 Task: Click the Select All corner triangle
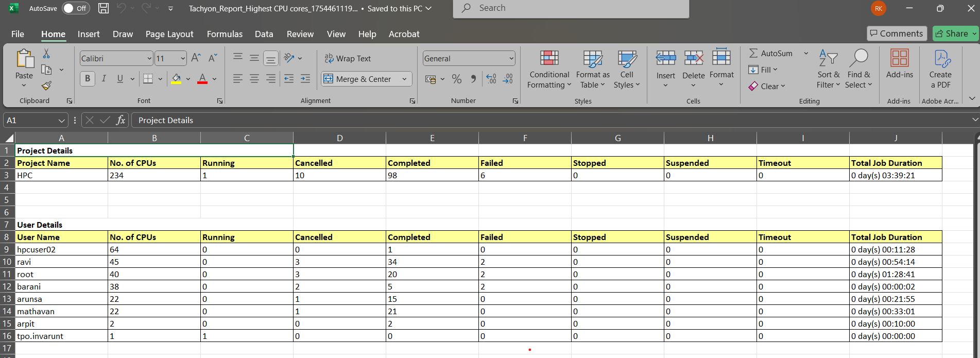(x=9, y=138)
